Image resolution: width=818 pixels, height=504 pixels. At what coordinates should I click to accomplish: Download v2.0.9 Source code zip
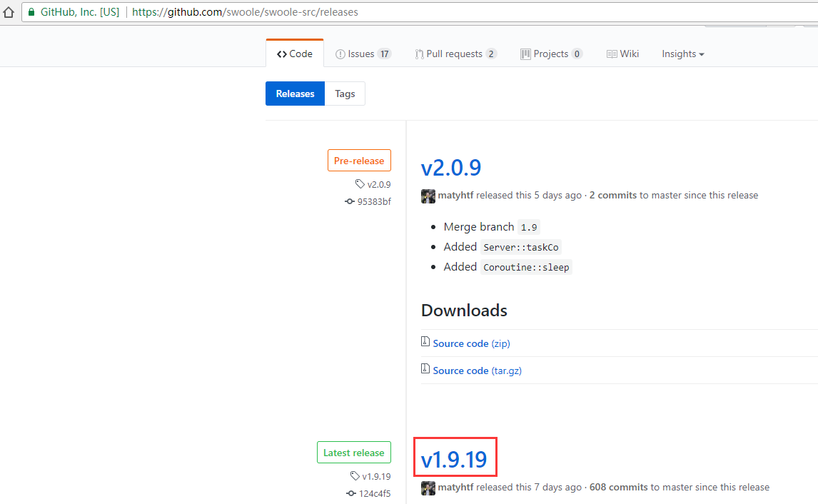click(471, 343)
